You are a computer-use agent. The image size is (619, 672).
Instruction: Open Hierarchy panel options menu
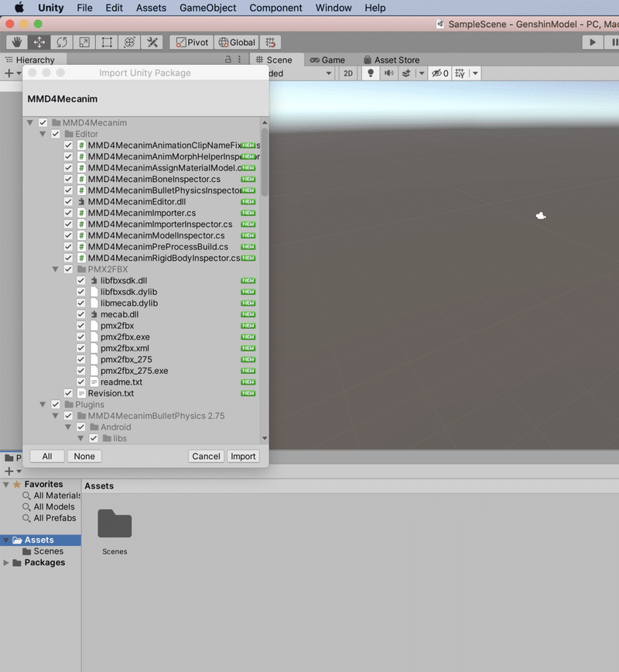point(239,60)
